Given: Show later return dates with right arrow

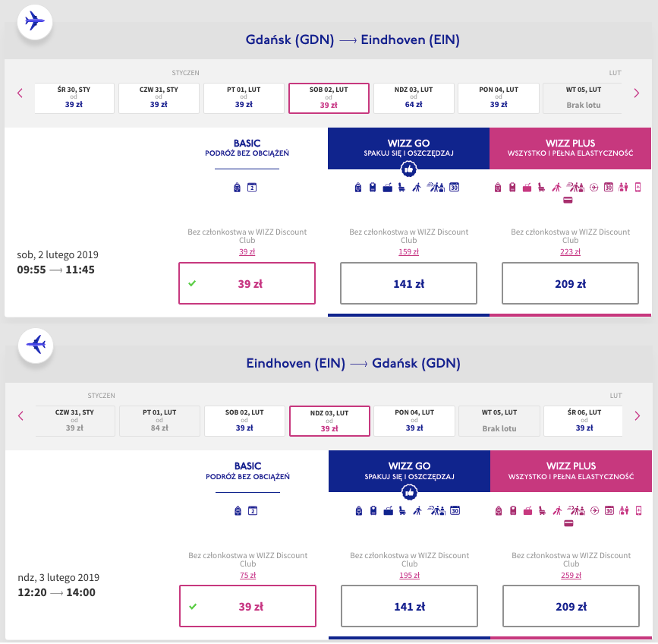Looking at the screenshot, I should (638, 416).
